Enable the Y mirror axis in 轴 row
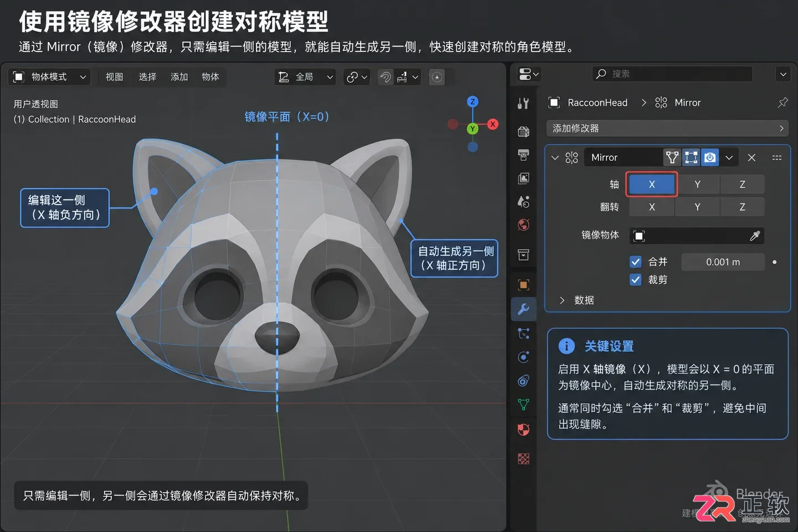Screen dimensions: 798x532 point(697,185)
